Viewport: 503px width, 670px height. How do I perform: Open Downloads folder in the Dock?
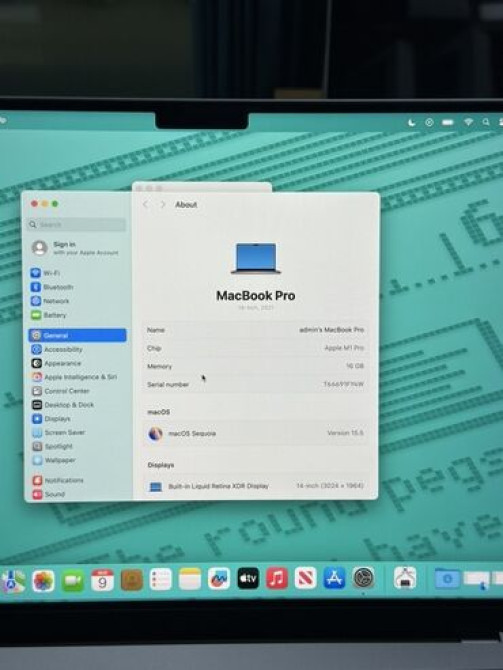point(447,579)
